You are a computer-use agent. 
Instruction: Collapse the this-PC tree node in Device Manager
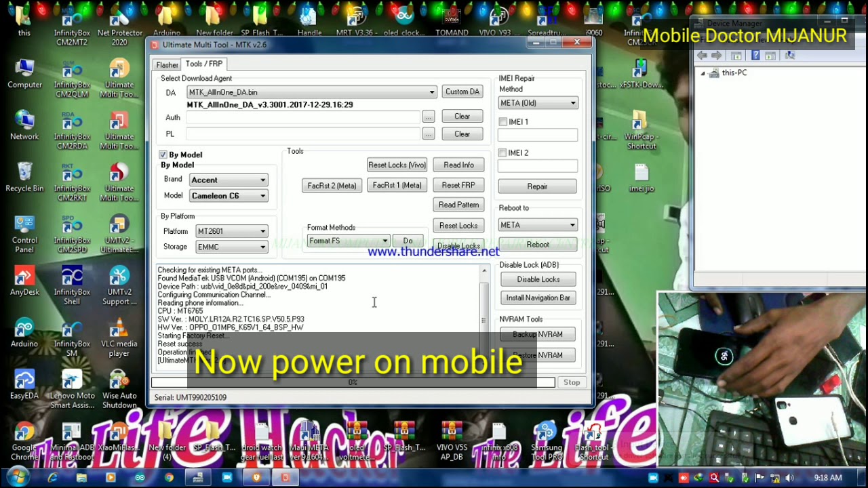703,73
